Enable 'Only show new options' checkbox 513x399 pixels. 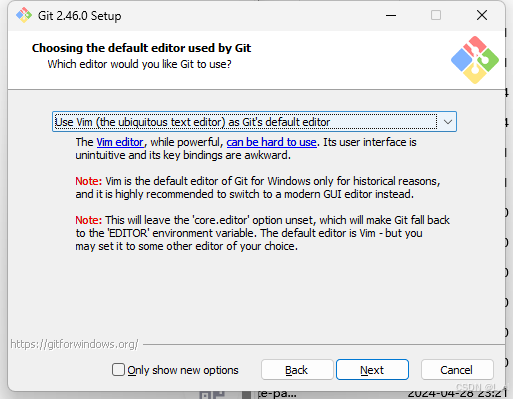pos(118,370)
